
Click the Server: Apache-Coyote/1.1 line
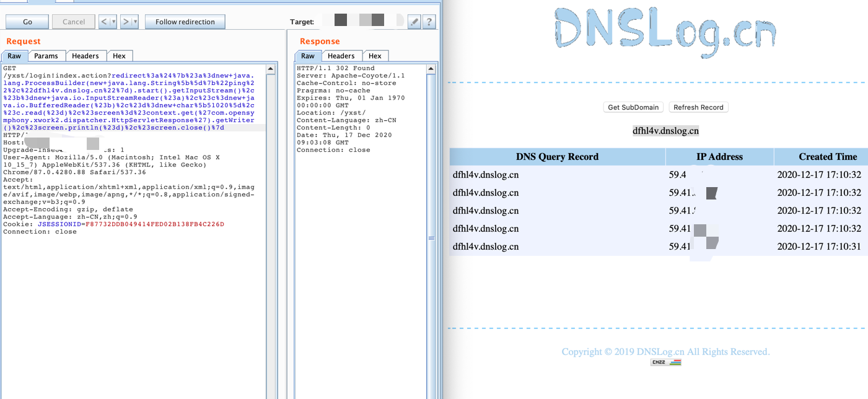[x=351, y=76]
